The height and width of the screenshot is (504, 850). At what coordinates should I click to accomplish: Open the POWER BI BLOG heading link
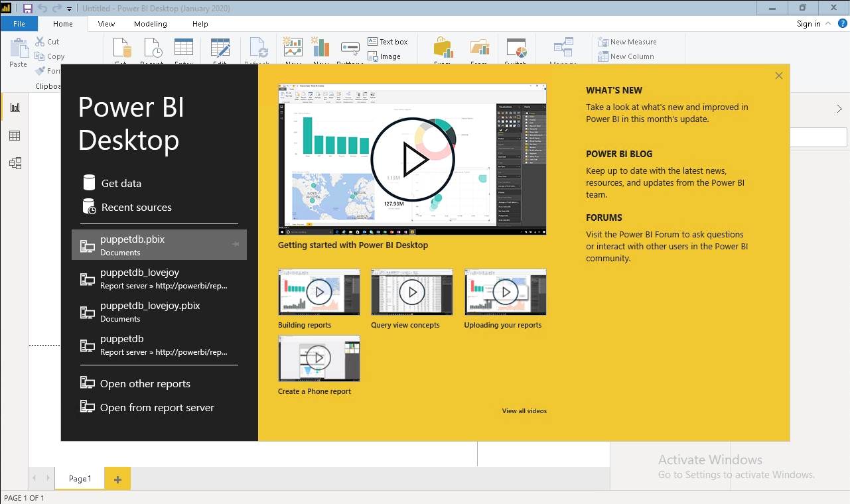pos(619,154)
